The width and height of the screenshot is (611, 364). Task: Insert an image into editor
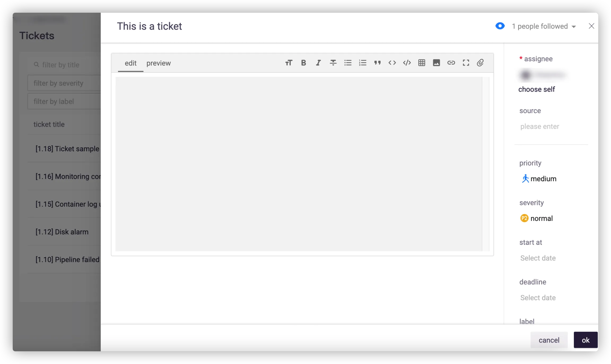pyautogui.click(x=436, y=63)
